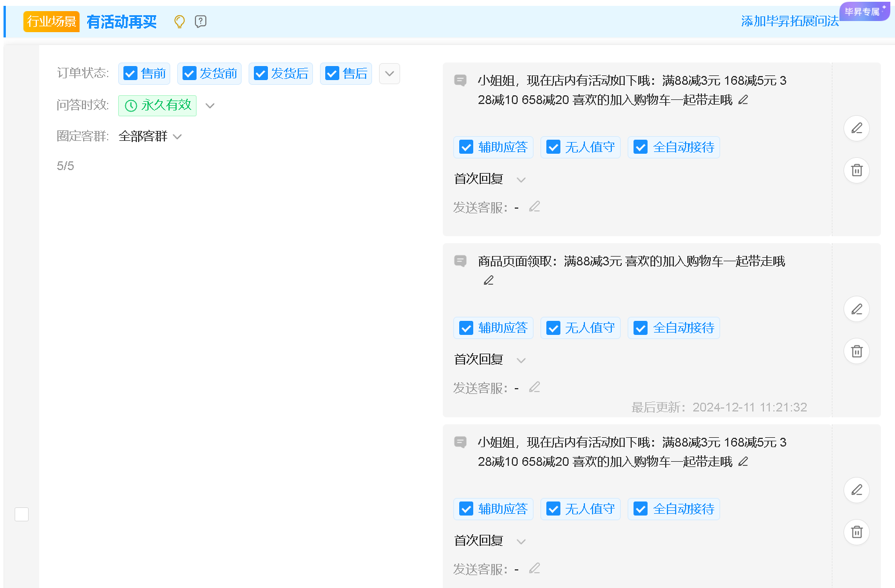Toggle 全自动接待 in the first reply card
This screenshot has width=895, height=588.
(641, 147)
